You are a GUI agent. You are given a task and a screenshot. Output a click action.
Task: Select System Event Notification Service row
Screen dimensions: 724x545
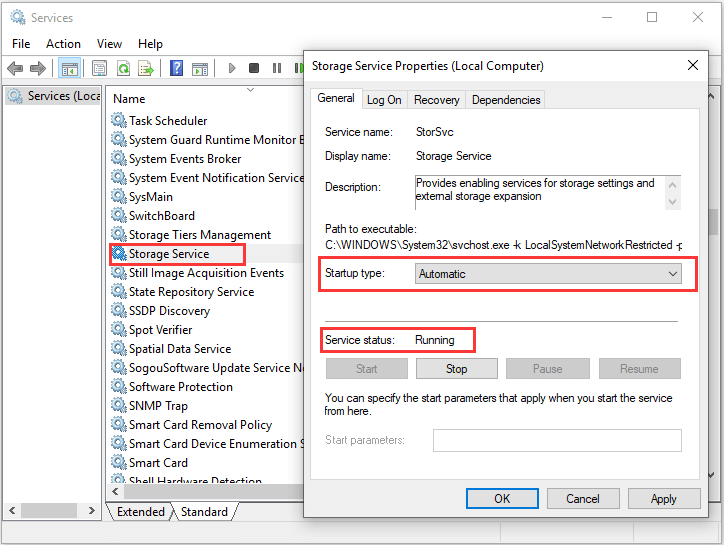[216, 177]
